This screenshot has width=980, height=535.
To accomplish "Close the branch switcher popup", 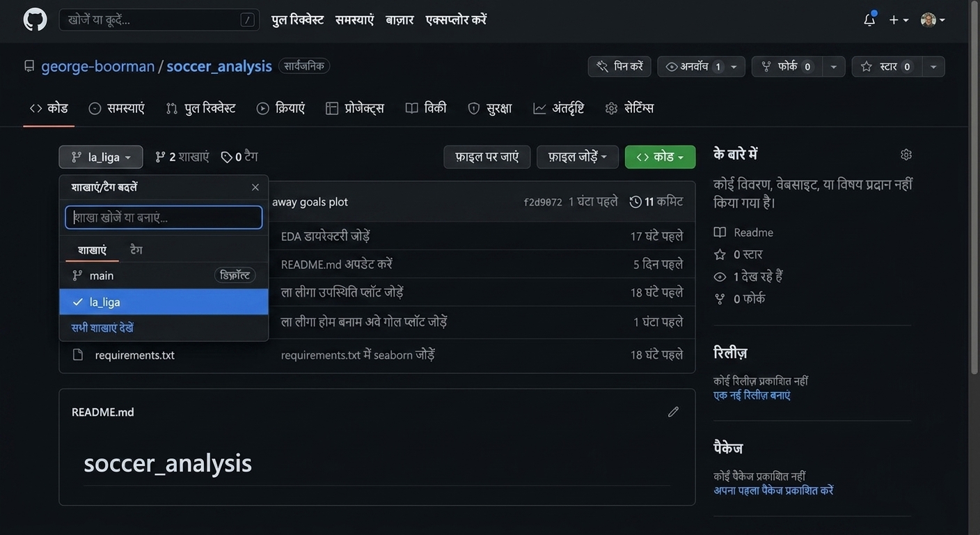I will pyautogui.click(x=255, y=187).
